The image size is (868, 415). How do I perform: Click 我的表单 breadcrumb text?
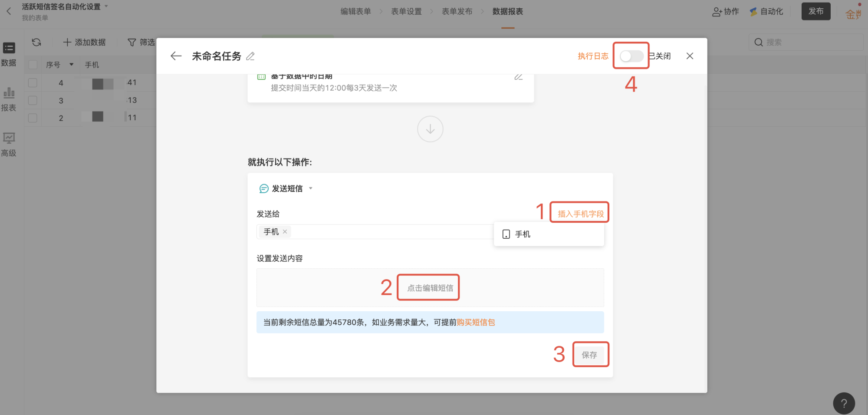pos(35,18)
